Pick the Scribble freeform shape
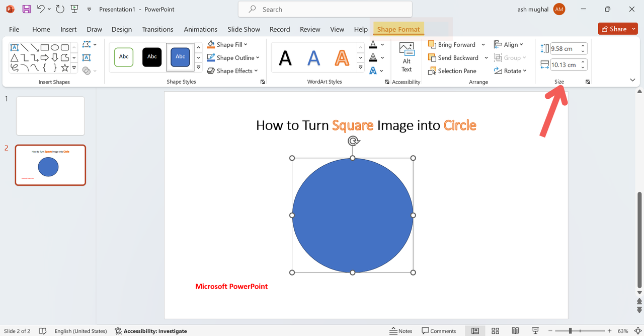This screenshot has height=336, width=644. click(15, 68)
